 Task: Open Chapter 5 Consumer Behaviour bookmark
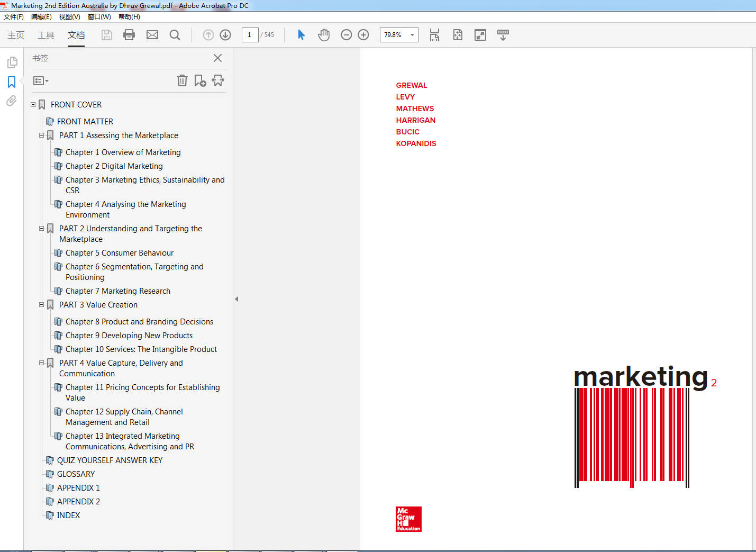tap(120, 253)
